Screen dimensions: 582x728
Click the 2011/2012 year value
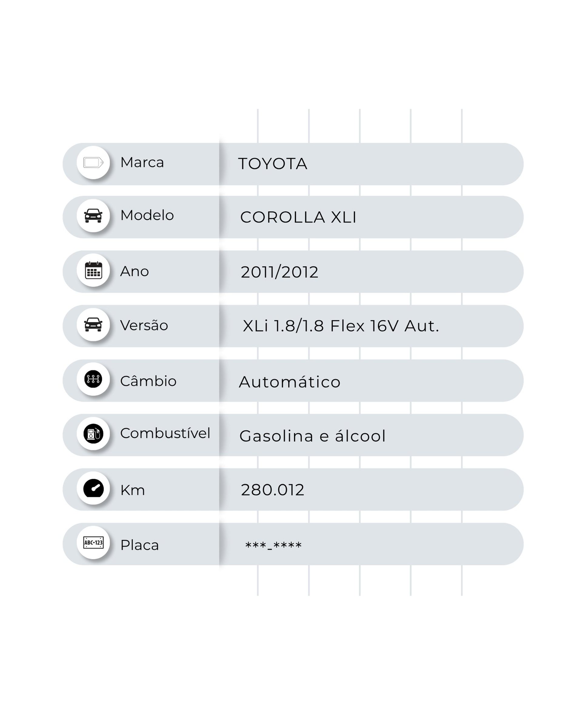[279, 272]
